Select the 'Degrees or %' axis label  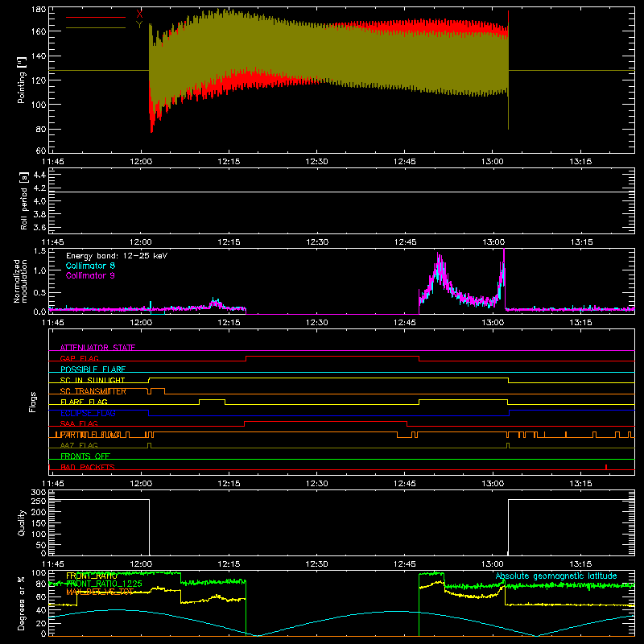coord(22,603)
